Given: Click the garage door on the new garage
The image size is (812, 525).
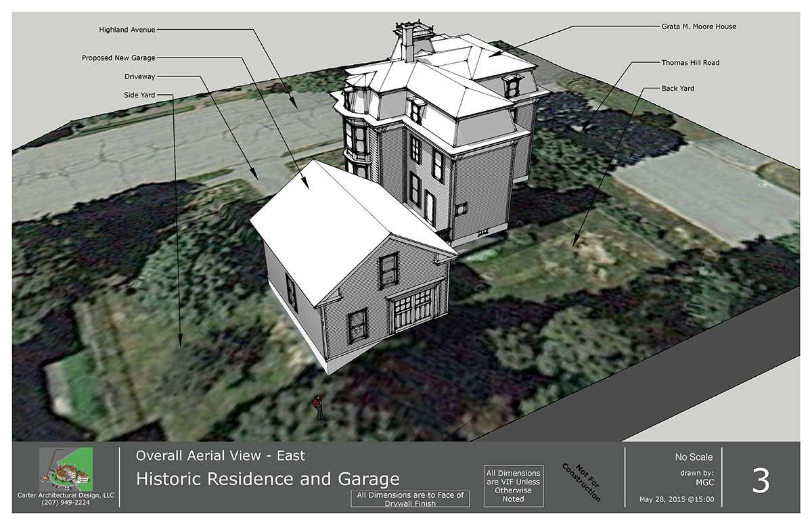Looking at the screenshot, I should (413, 309).
